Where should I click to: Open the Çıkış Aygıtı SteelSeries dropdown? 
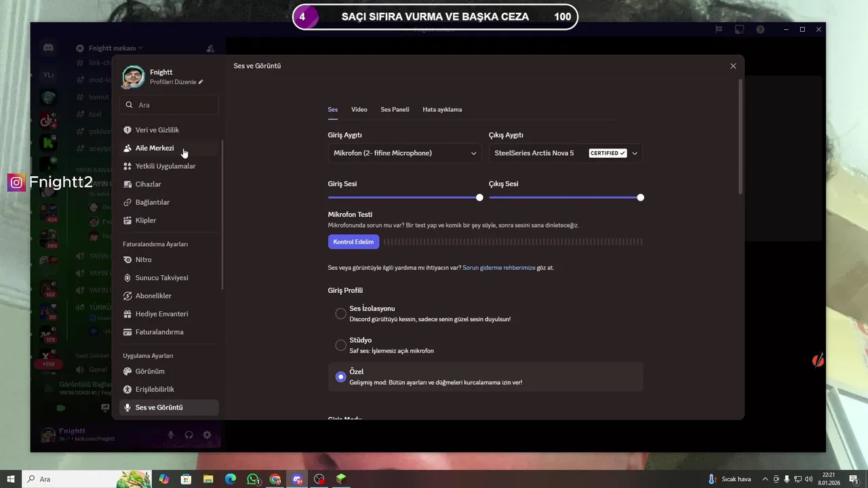pyautogui.click(x=566, y=153)
